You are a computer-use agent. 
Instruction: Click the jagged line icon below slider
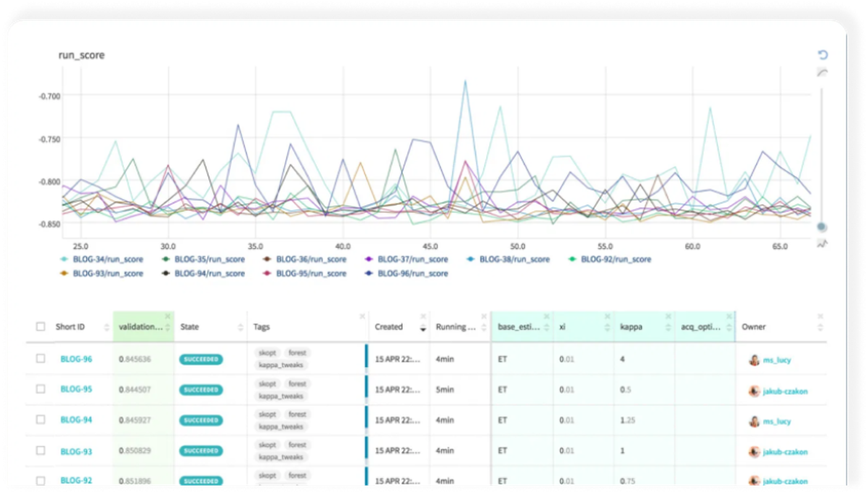pyautogui.click(x=823, y=244)
